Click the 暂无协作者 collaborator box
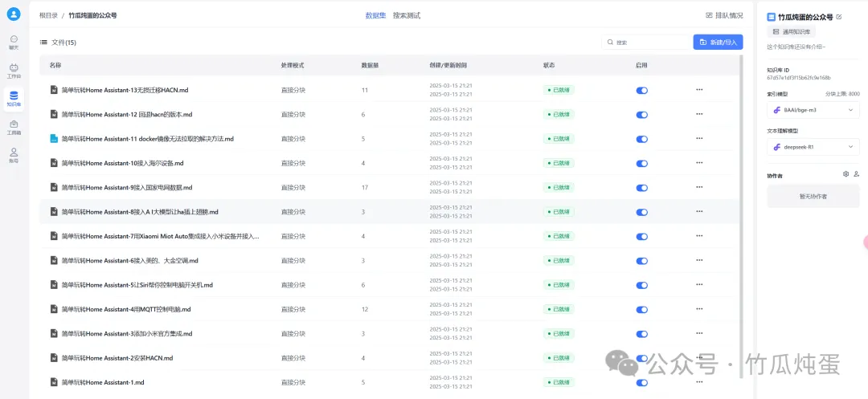868x399 pixels. tap(813, 196)
